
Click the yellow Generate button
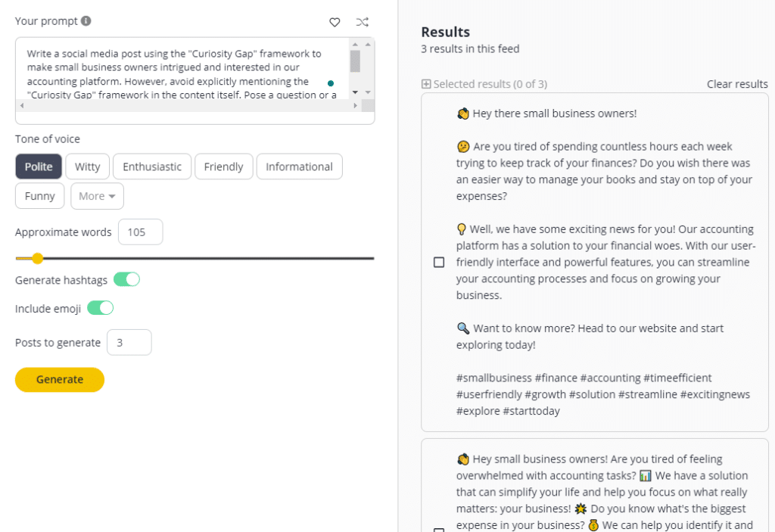click(60, 380)
